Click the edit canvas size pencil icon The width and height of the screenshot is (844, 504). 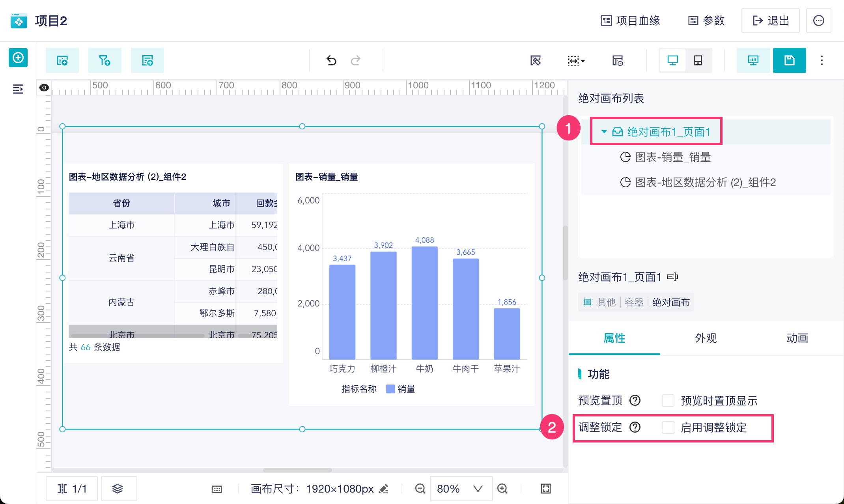coord(383,489)
